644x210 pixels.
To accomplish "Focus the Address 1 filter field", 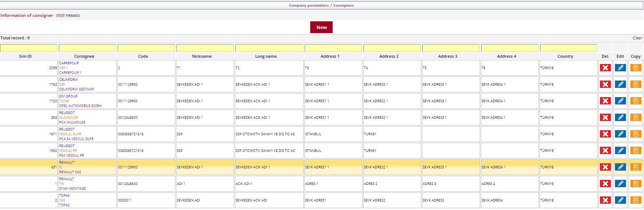I will pos(333,48).
